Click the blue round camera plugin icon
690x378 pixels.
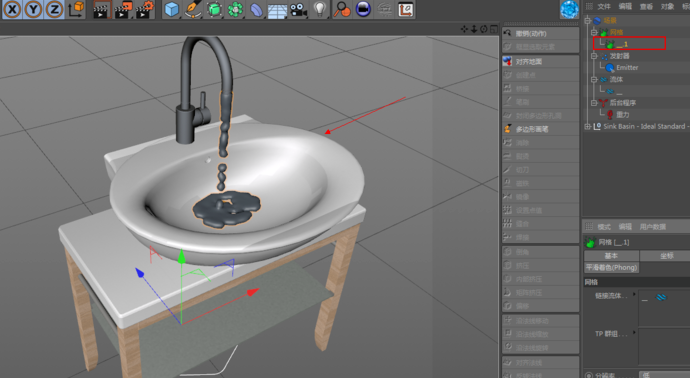(363, 9)
